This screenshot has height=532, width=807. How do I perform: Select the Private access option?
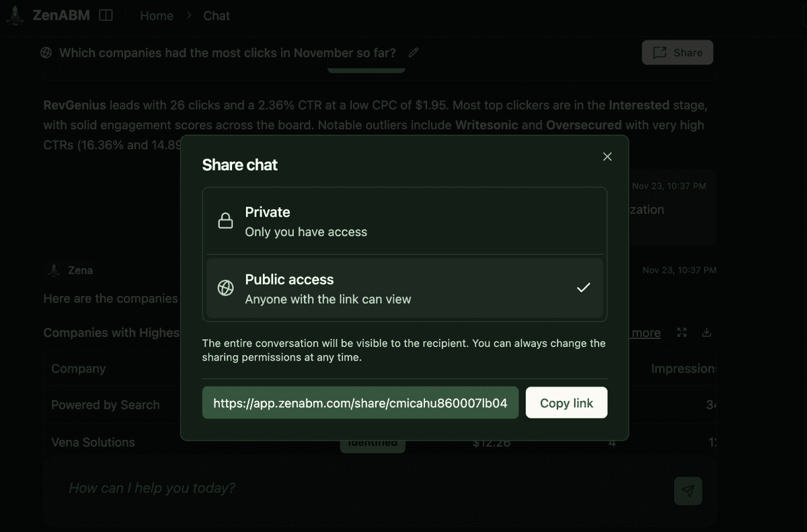[x=404, y=221]
